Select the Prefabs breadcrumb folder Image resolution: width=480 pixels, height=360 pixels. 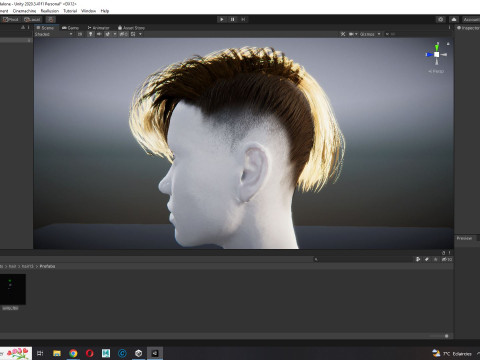tap(47, 266)
